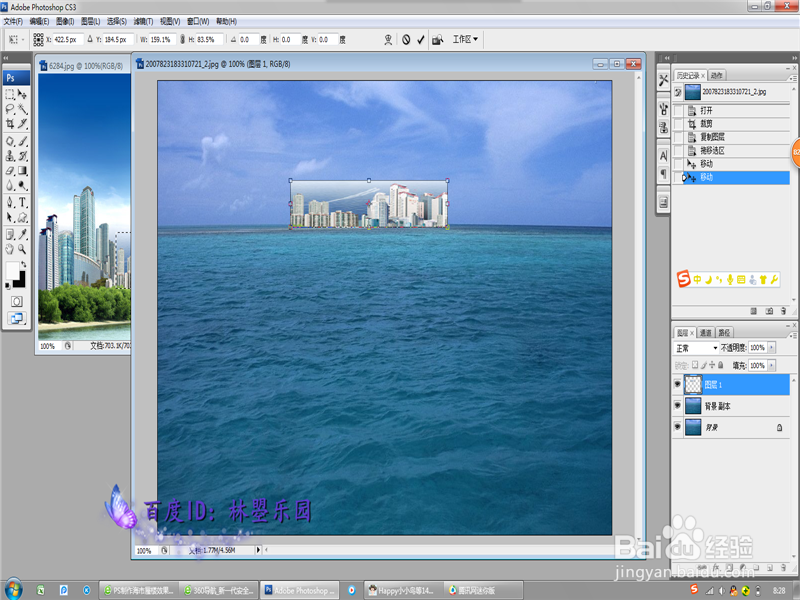
Task: Select the Notes tool
Action: click(10, 235)
